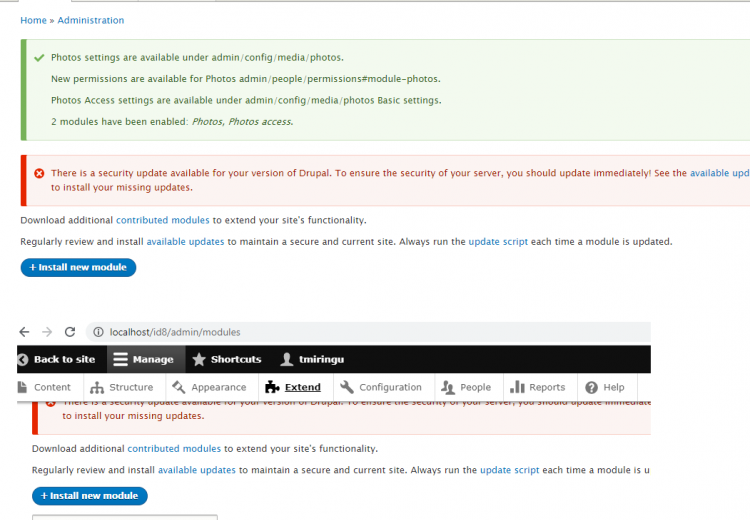The width and height of the screenshot is (750, 520).
Task: Open the Structure menu item
Action: pos(122,387)
